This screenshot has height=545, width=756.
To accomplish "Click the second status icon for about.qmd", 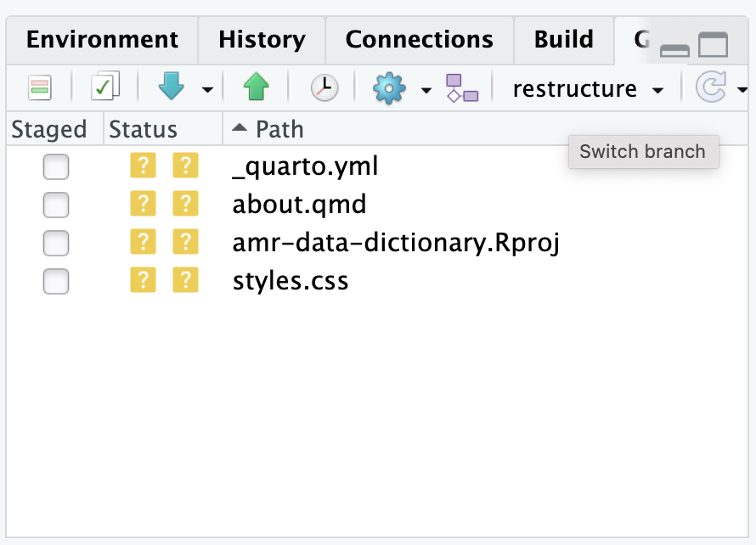I will 185,204.
